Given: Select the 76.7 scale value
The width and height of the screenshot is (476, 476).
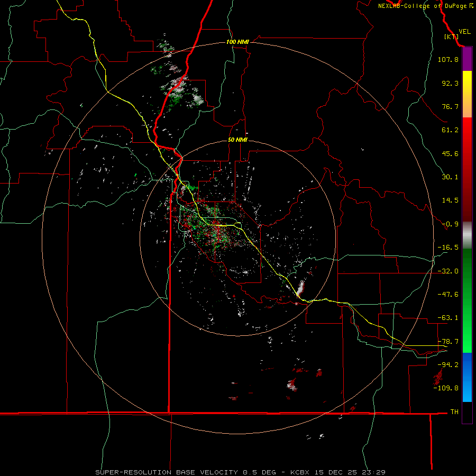Looking at the screenshot, I should click(450, 106).
